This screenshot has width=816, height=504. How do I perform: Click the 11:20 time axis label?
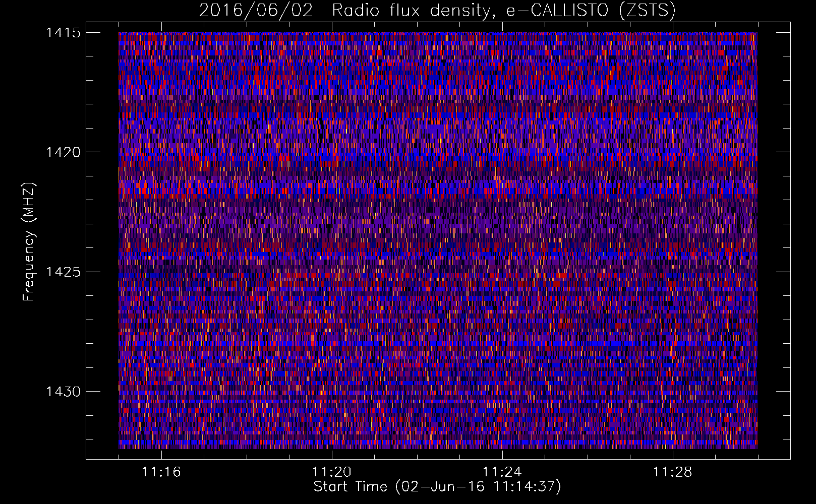332,472
